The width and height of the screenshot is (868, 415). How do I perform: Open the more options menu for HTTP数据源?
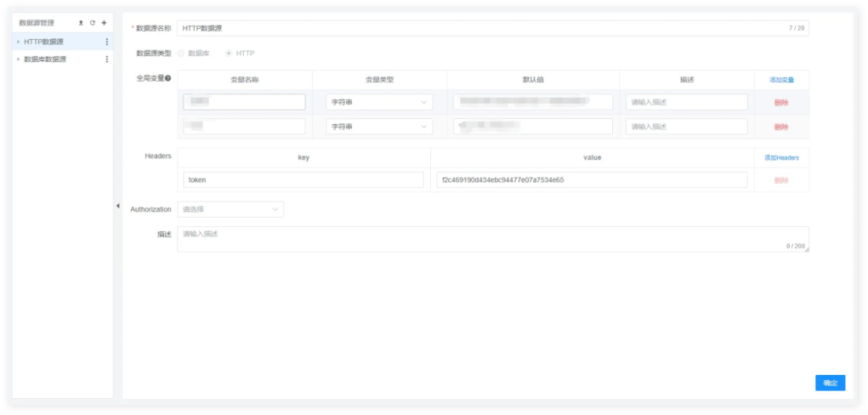pyautogui.click(x=106, y=42)
